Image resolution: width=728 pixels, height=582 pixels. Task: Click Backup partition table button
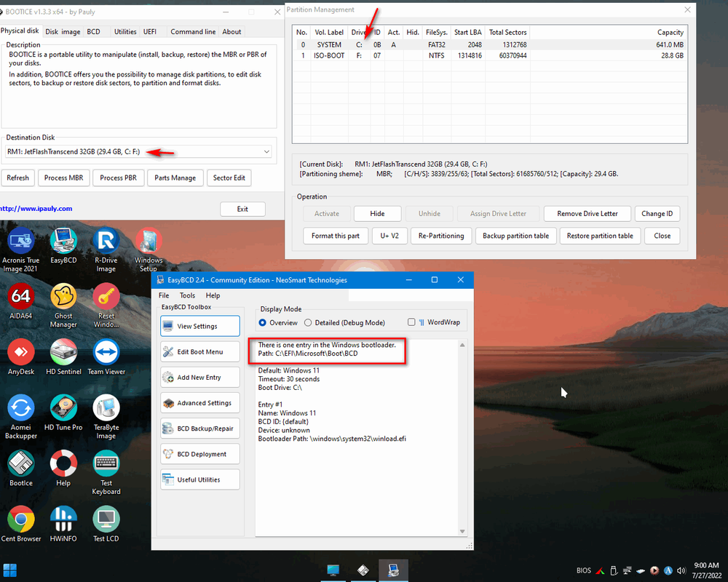(516, 236)
